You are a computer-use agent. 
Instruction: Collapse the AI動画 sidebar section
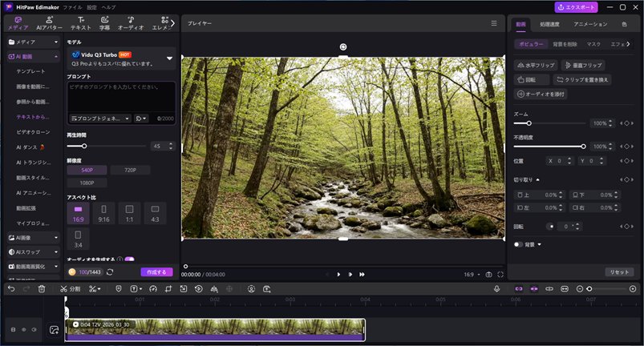(33, 57)
